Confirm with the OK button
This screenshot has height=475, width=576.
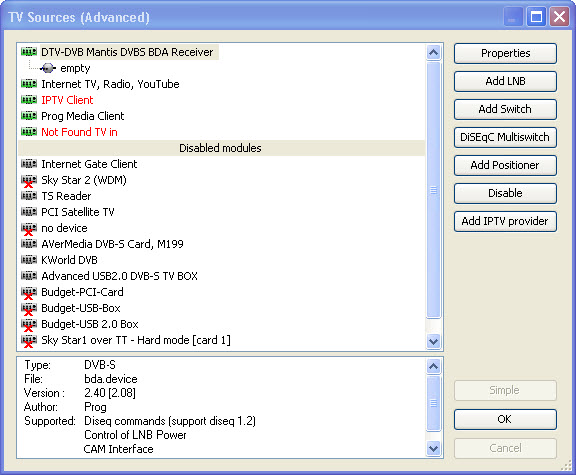click(505, 420)
